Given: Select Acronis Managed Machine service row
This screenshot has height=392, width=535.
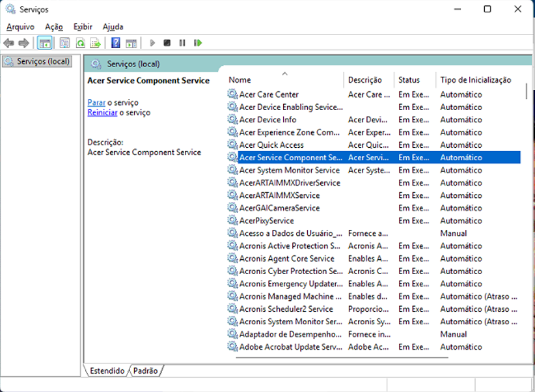Looking at the screenshot, I should 374,296.
